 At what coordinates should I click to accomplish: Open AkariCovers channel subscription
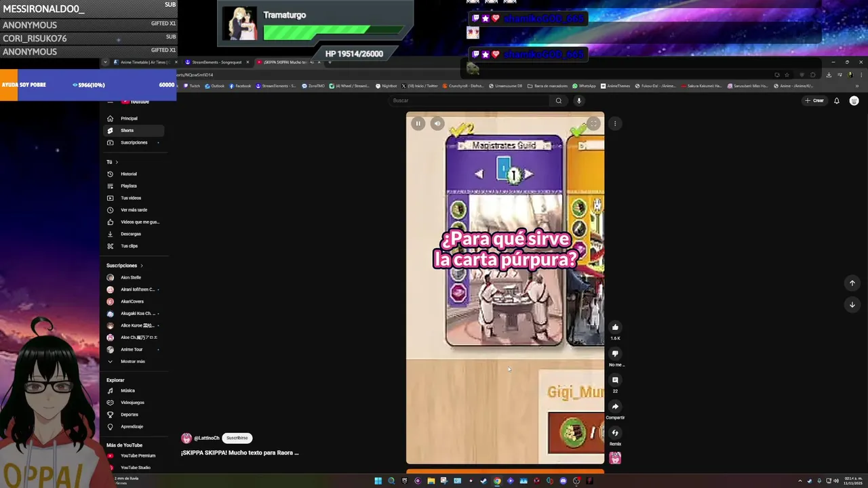click(134, 302)
